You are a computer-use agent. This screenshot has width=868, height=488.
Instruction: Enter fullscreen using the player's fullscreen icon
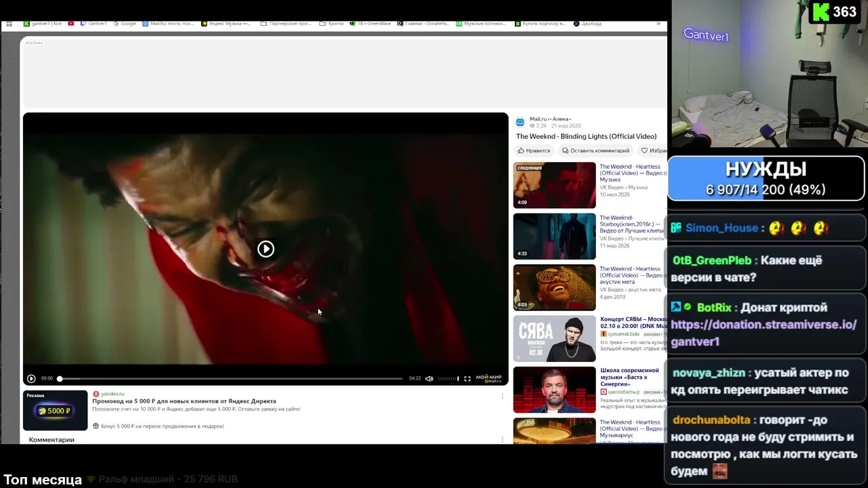[x=467, y=379]
